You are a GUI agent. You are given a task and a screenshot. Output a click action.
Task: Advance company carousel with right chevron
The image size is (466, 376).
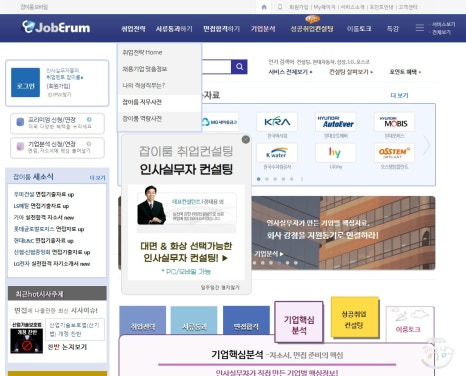[x=427, y=145]
